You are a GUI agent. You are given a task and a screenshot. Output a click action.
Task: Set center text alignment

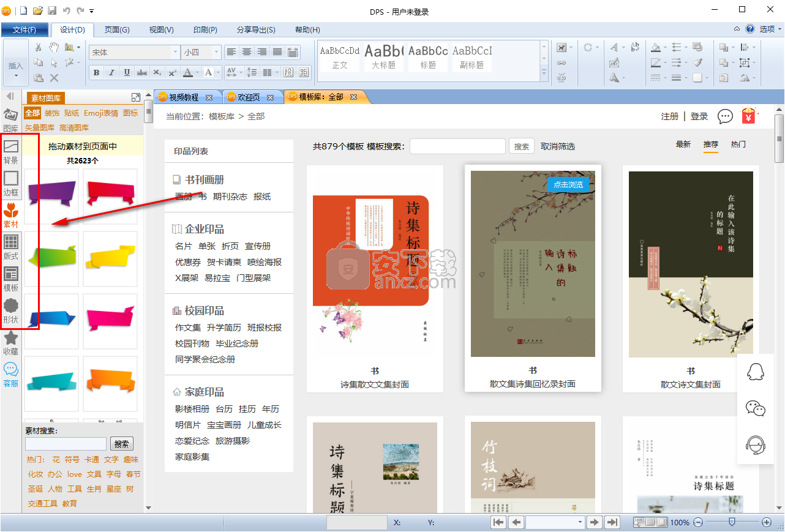pyautogui.click(x=247, y=52)
